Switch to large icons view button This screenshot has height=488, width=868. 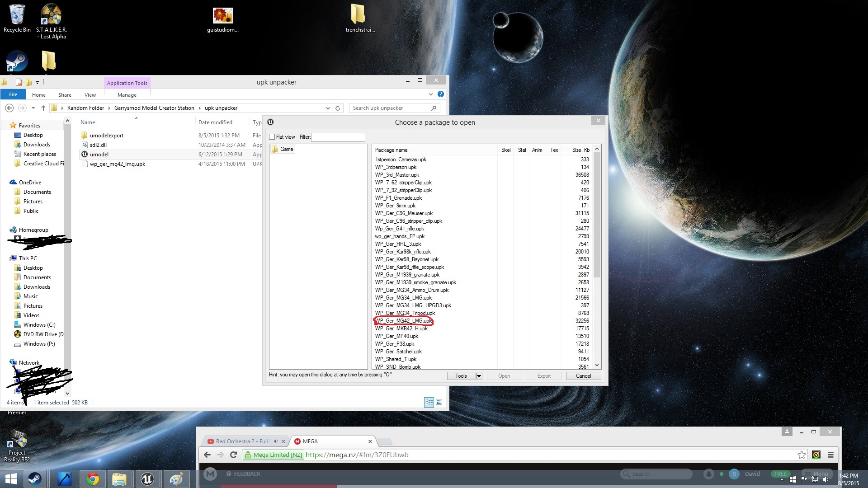(439, 402)
